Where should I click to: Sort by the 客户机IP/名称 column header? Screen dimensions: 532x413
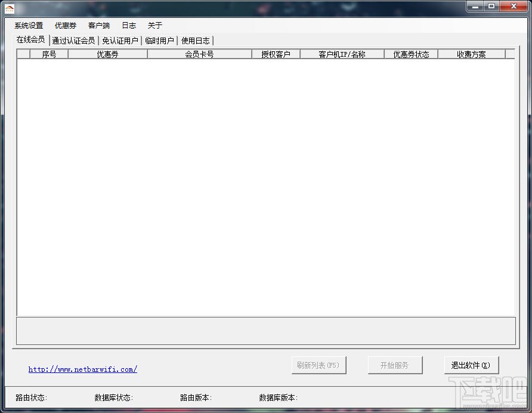click(342, 54)
